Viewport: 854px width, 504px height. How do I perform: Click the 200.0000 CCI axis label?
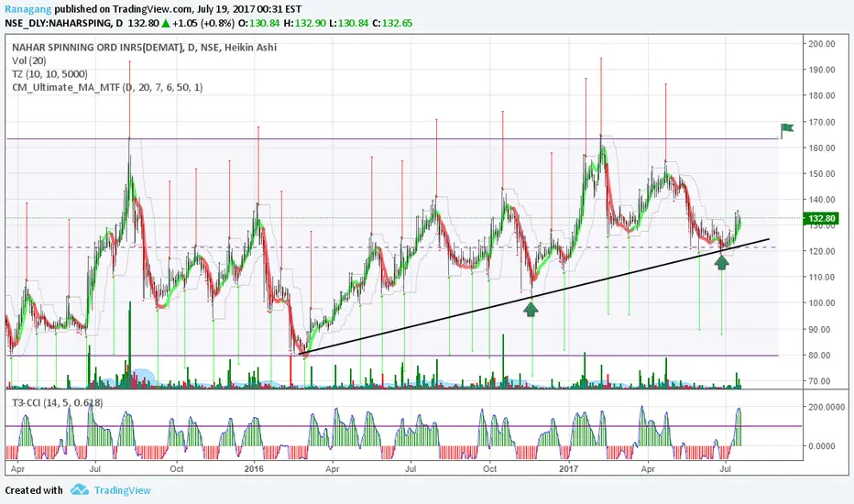point(826,407)
